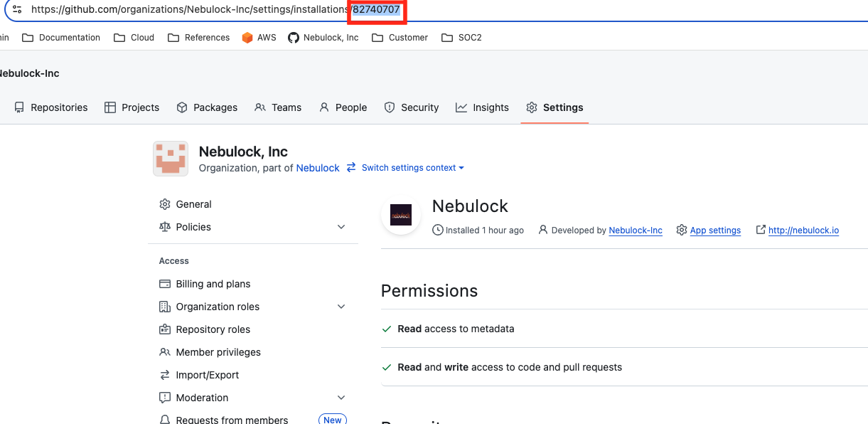868x424 pixels.
Task: Open Moderation in the sidebar
Action: coord(194,398)
